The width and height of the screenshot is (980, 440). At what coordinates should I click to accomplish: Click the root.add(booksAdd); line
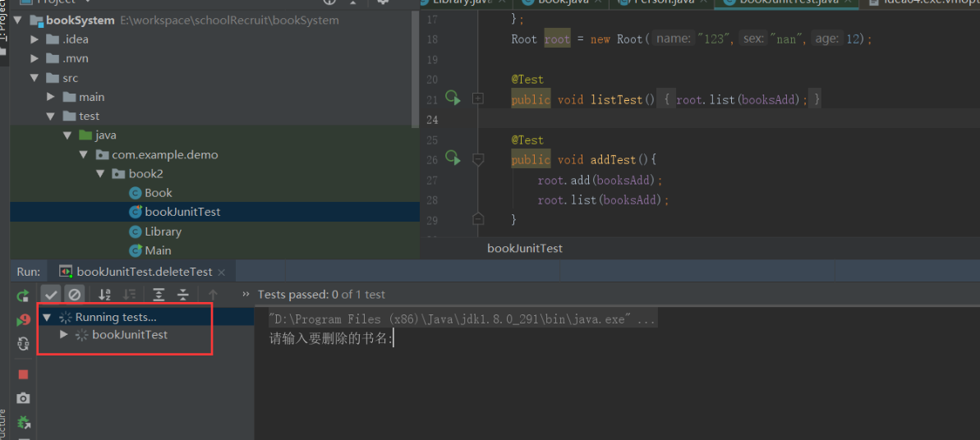click(x=600, y=180)
